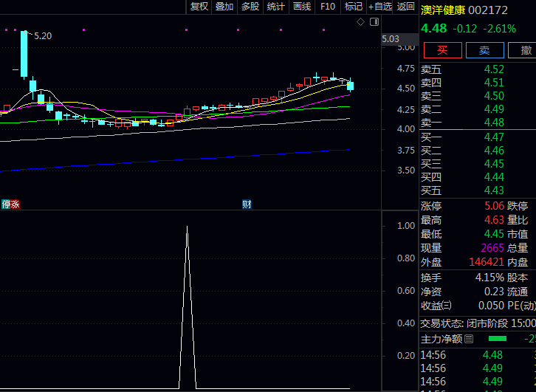Screen dimensions: 536x392
Task: Click 收益(三) value 0.050
Action: point(492,306)
